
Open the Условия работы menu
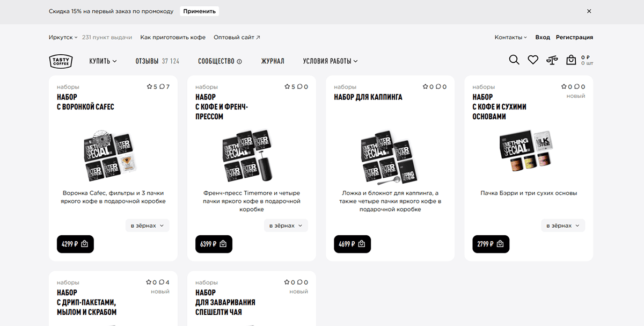click(x=330, y=61)
